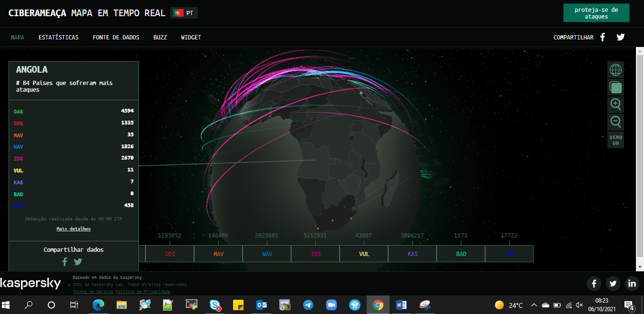Click the muted volume icon in tray
644x314 pixels.
[579, 305]
